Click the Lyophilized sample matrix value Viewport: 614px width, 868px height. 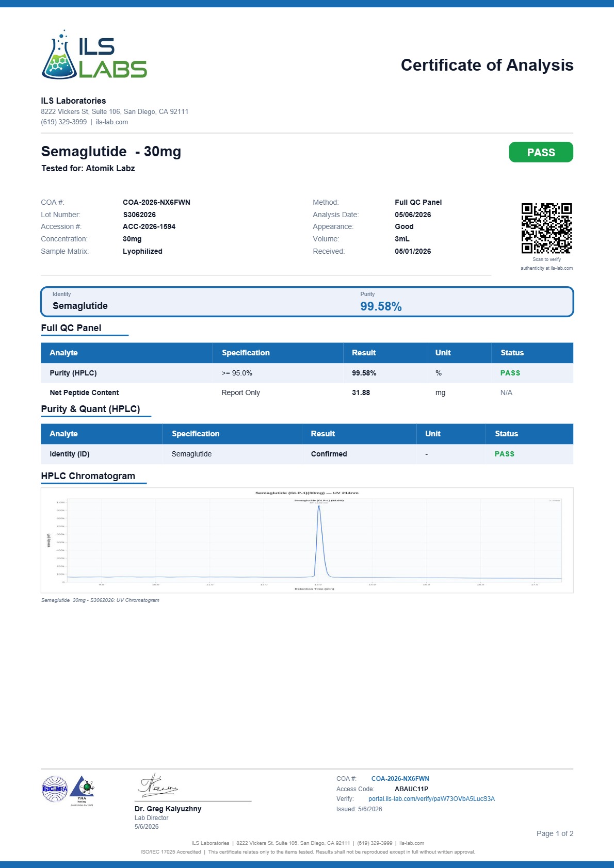click(x=142, y=251)
